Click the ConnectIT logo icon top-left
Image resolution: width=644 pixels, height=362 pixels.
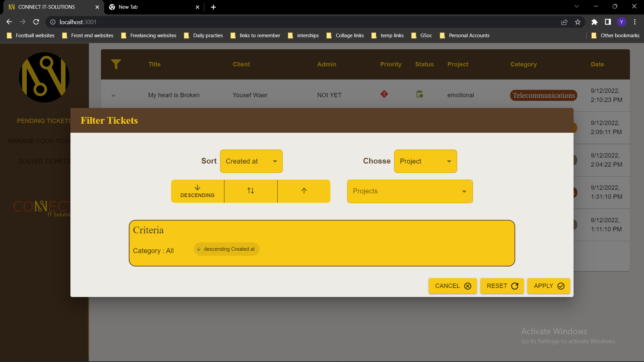pos(44,78)
